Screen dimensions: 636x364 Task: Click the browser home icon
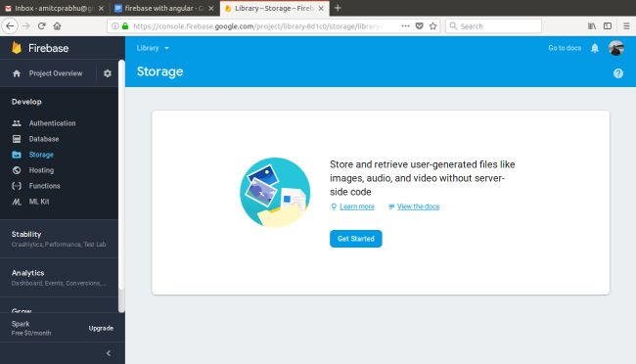pos(57,26)
